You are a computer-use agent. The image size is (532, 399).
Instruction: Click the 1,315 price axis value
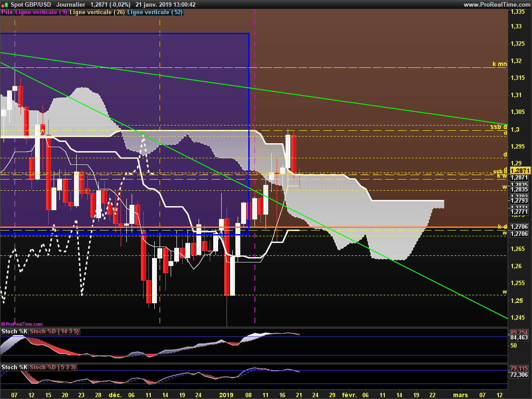point(517,78)
